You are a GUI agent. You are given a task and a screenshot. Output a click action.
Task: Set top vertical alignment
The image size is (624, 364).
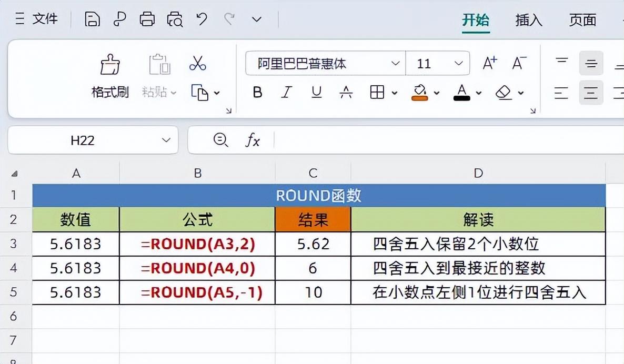[562, 63]
